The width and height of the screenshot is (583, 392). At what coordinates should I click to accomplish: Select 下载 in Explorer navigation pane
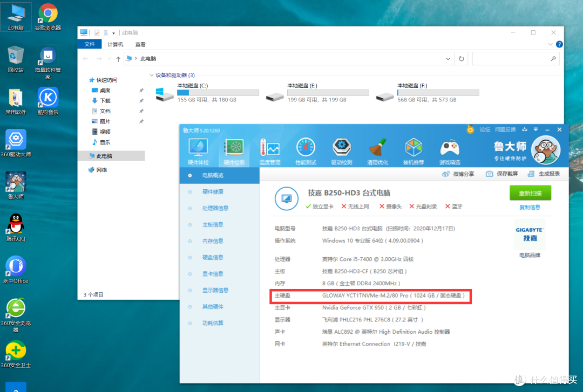click(x=105, y=101)
